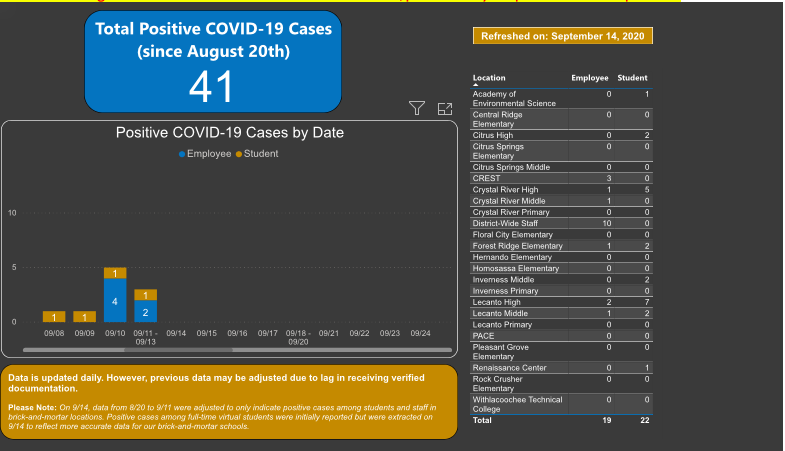
Task: Select the Citrus High row
Action: pos(562,135)
